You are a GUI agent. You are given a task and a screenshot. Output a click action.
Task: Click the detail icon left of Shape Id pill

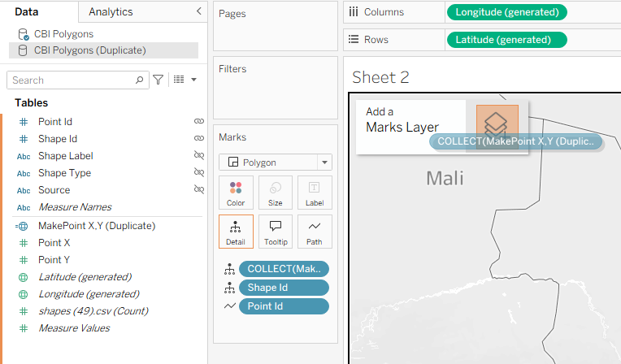click(229, 288)
